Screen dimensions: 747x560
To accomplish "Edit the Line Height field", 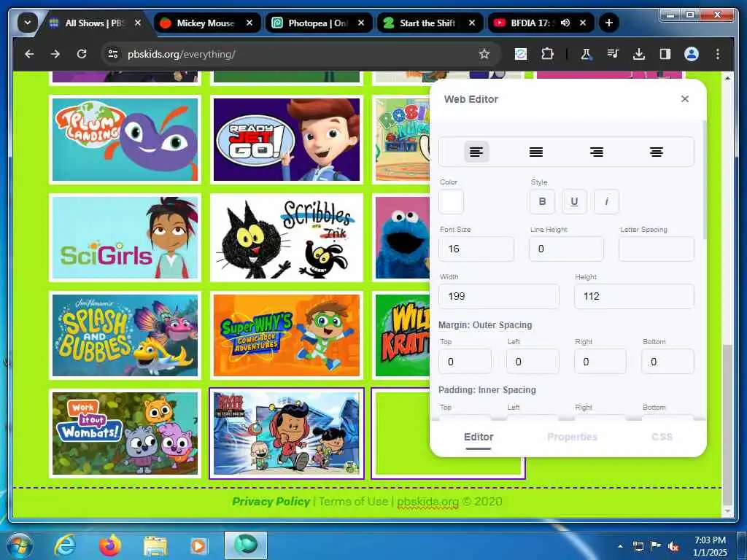I will (x=566, y=249).
